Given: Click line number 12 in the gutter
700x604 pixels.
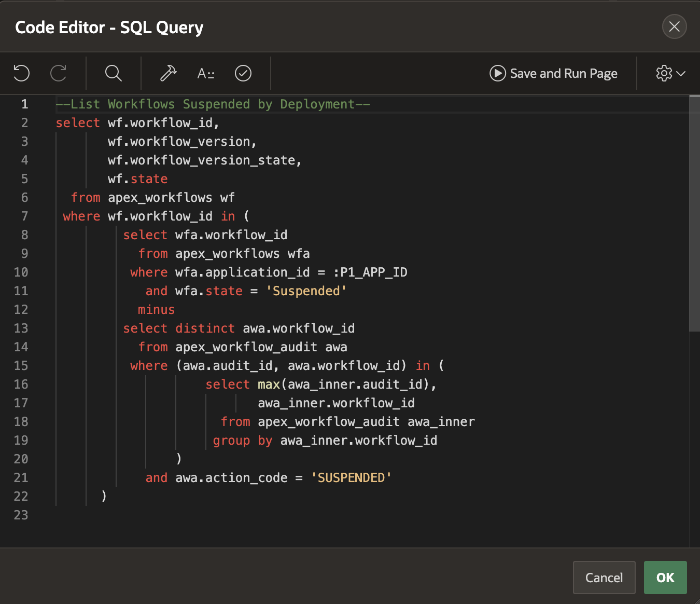Looking at the screenshot, I should (x=21, y=310).
